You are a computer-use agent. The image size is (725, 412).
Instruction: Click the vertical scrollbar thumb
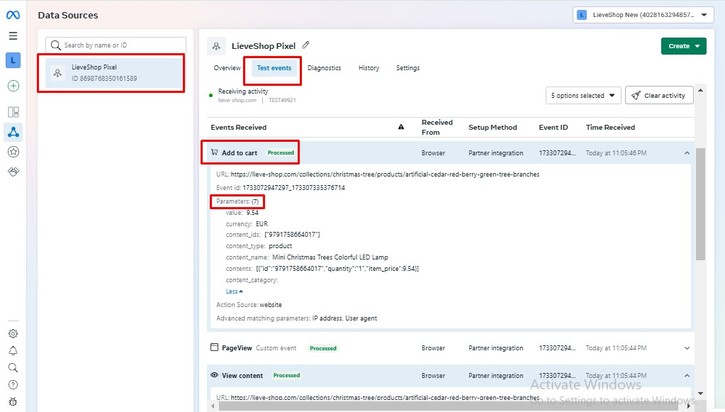point(700,204)
